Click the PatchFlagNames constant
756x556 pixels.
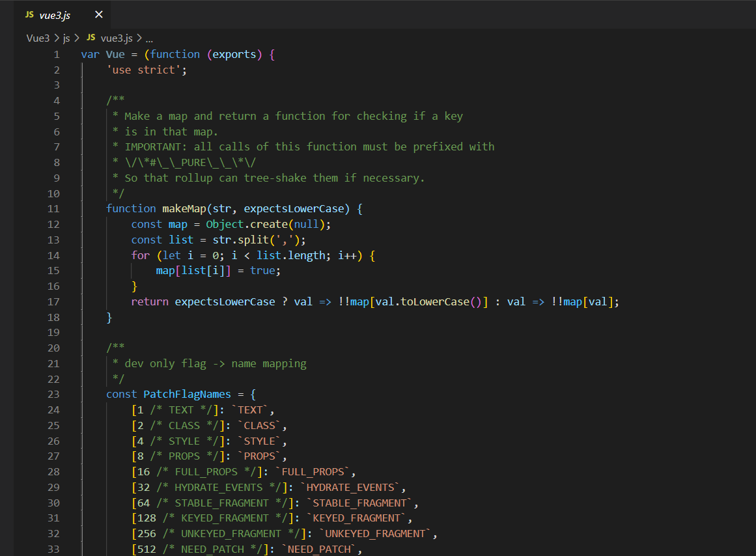tap(187, 395)
